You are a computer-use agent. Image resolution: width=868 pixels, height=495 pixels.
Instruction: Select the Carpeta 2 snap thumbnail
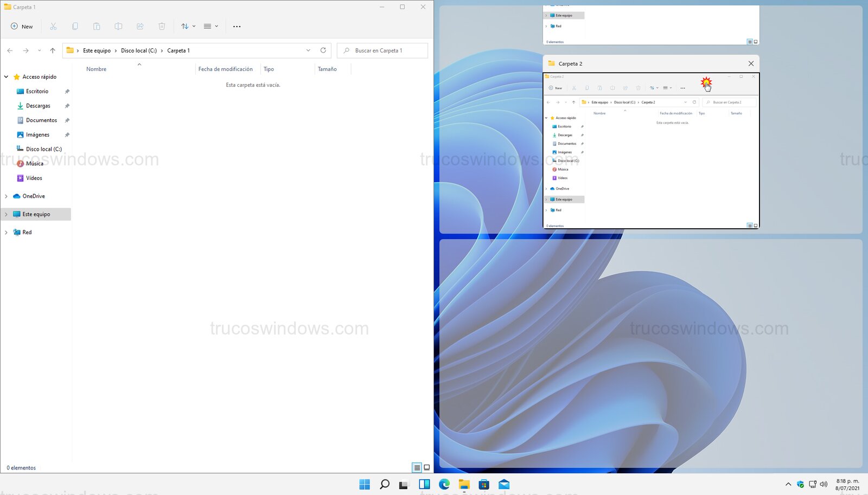click(650, 151)
